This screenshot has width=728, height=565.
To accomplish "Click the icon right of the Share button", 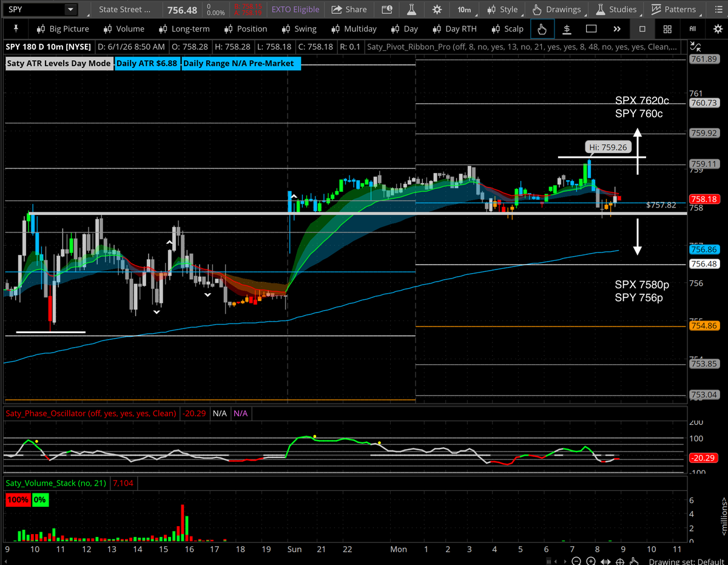I will click(x=386, y=9).
